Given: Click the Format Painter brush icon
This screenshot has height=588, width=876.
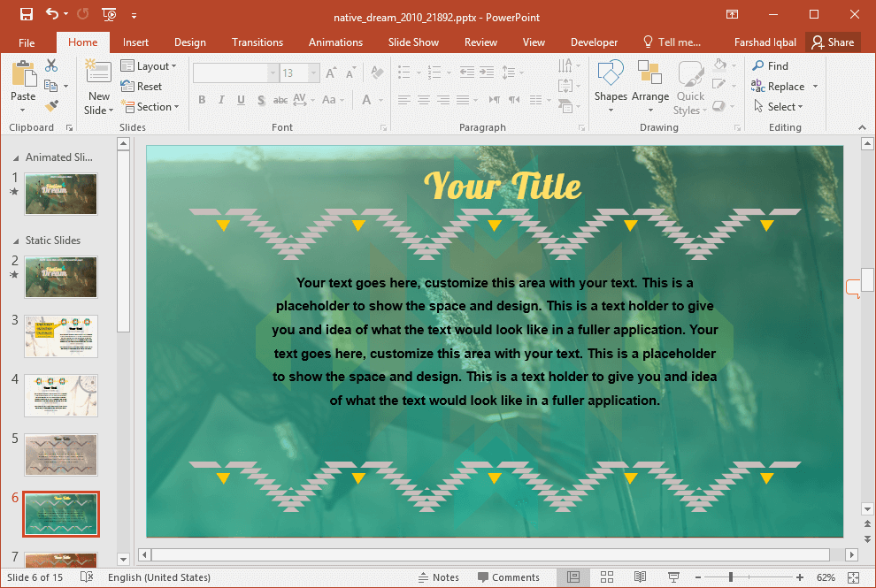Looking at the screenshot, I should pyautogui.click(x=51, y=105).
